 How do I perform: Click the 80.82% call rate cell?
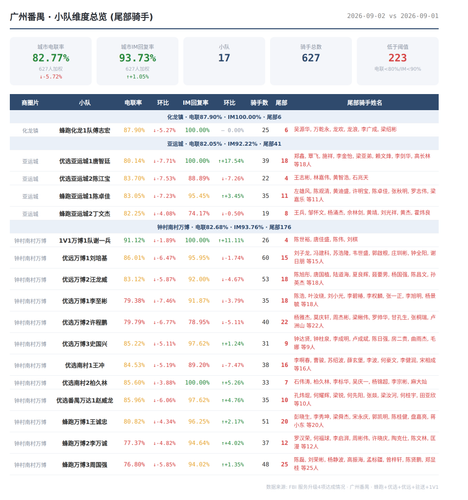[x=134, y=422]
